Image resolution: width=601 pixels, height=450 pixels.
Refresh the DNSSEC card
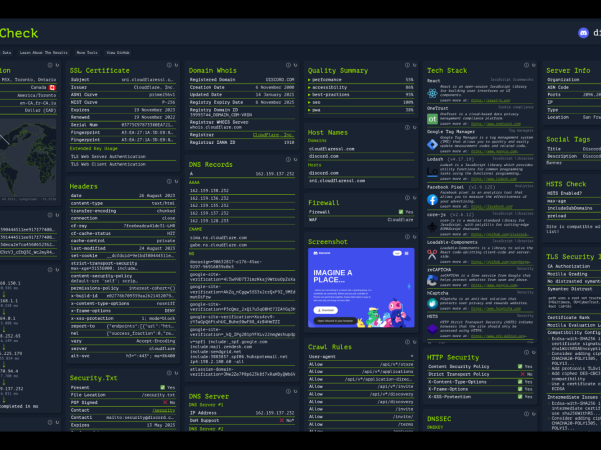pyautogui.click(x=534, y=414)
